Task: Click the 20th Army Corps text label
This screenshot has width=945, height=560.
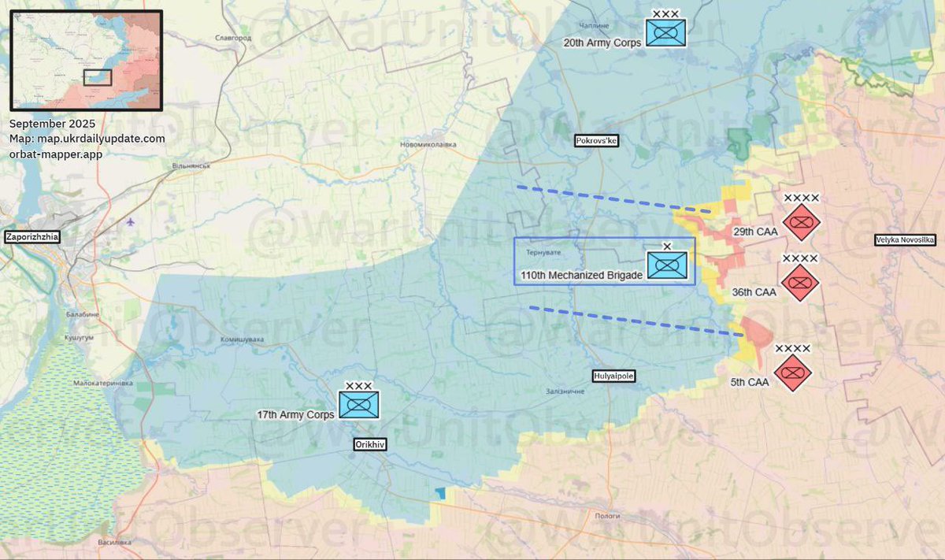Action: (602, 43)
